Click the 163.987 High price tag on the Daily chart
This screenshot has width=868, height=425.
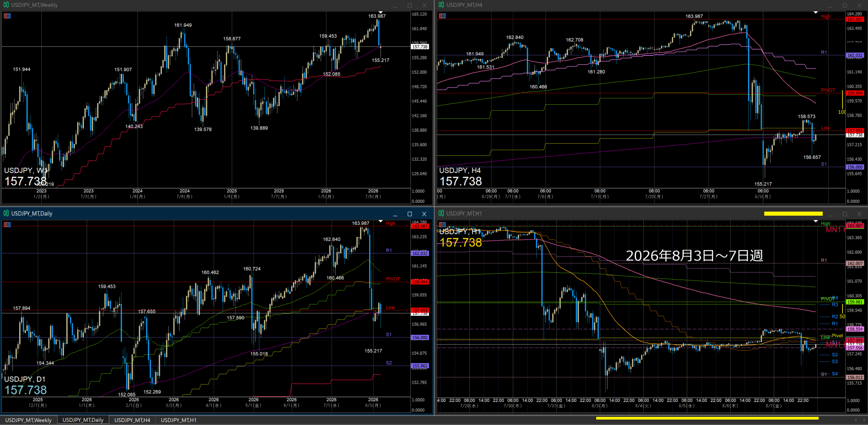420,226
